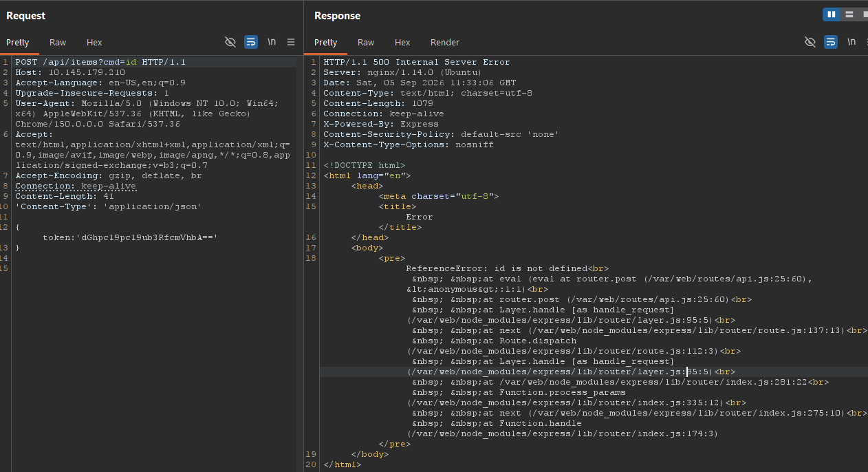Screen dimensions: 868x472
Task: Click the X-Content-Type-Options: nosniff header
Action: [x=409, y=144]
